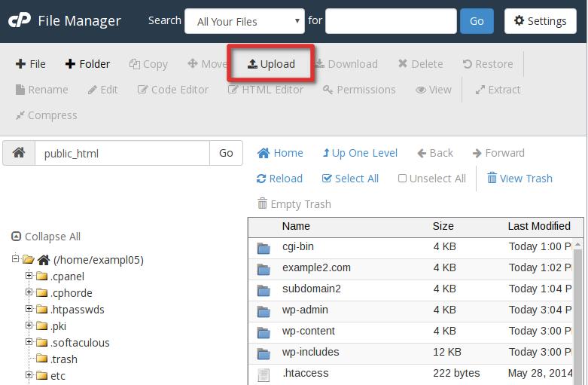Select the wp-content folder icon
This screenshot has width=588, height=385.
point(264,332)
